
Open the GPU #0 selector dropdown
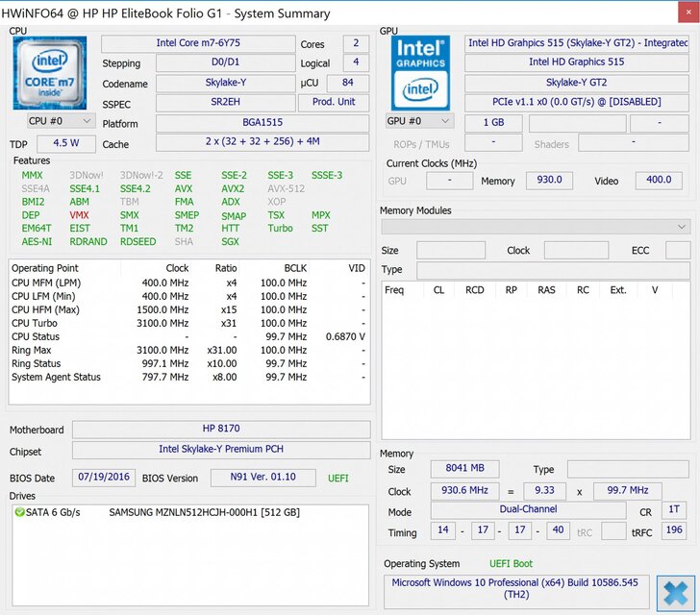(x=419, y=121)
